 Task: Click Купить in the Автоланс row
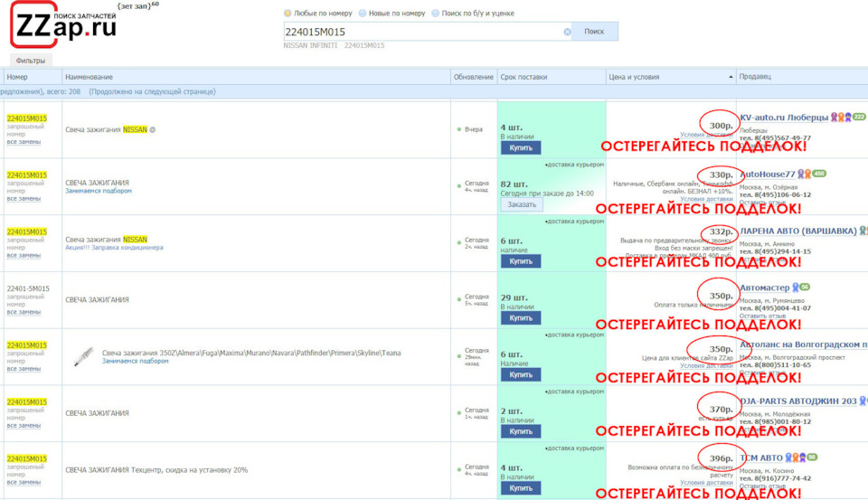coord(521,375)
